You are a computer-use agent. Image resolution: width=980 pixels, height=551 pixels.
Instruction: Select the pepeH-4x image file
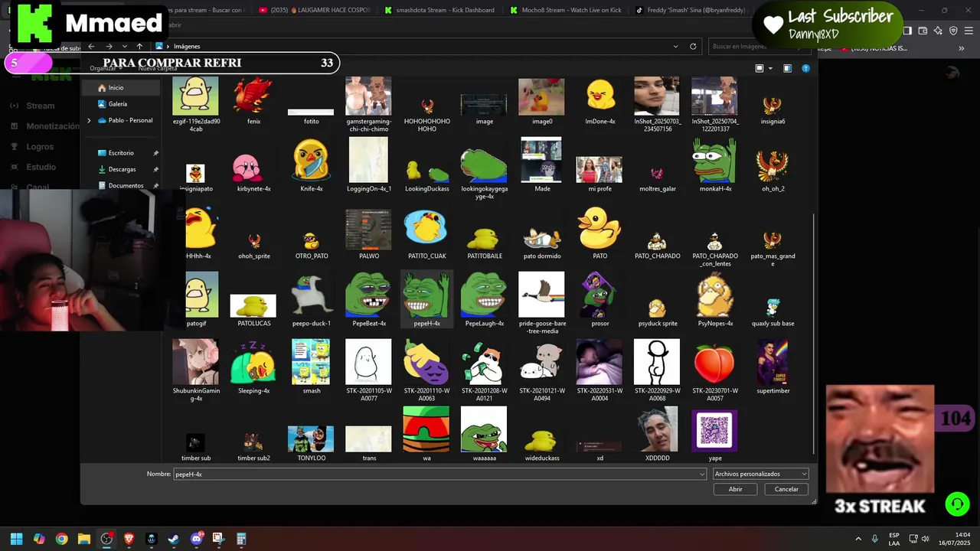pyautogui.click(x=426, y=300)
